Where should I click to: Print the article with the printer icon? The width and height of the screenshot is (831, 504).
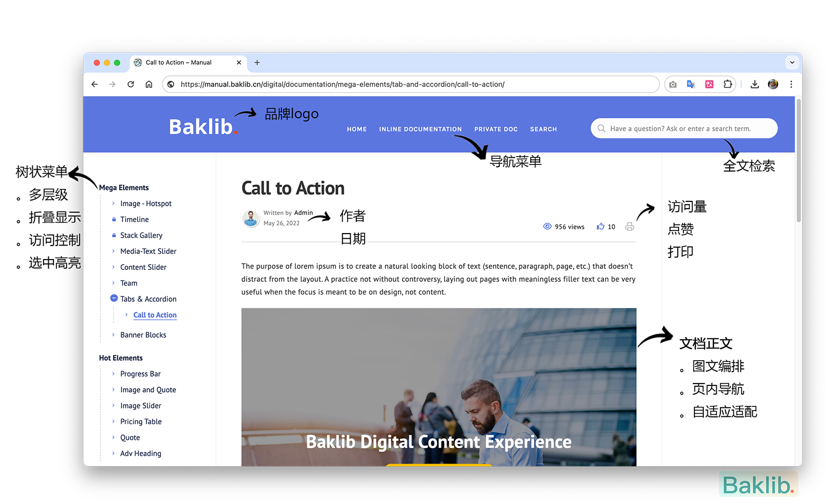[x=629, y=226]
